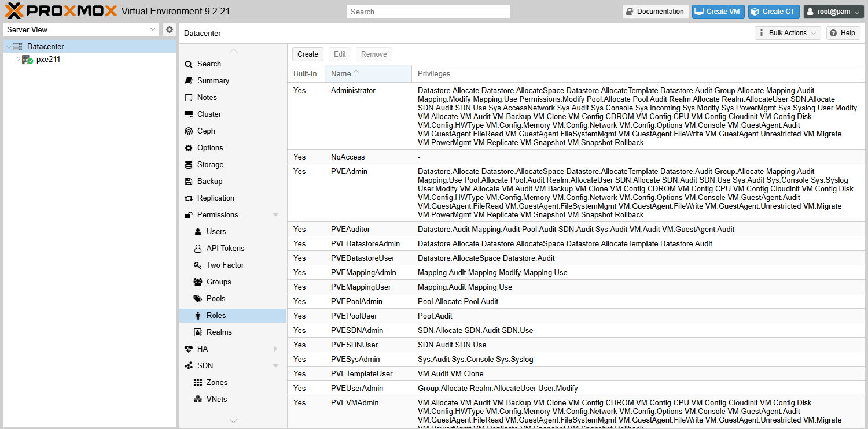
Task: Collapse the Permissions submenu arrow
Action: (276, 214)
